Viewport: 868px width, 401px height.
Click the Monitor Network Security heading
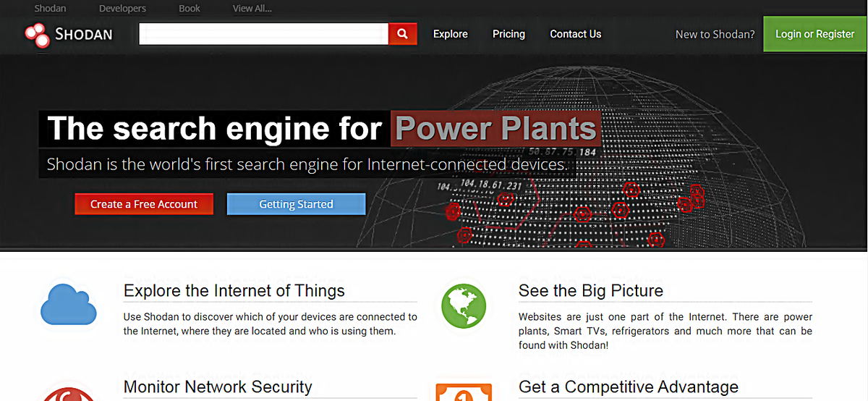[218, 387]
